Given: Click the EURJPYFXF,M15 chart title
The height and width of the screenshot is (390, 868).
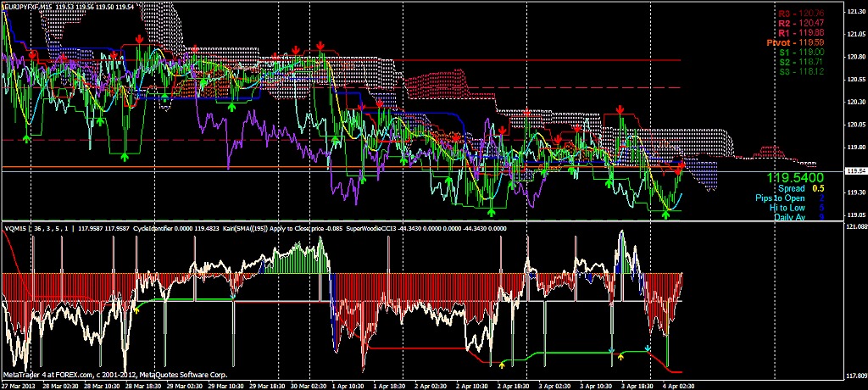Looking at the screenshot, I should point(30,5).
